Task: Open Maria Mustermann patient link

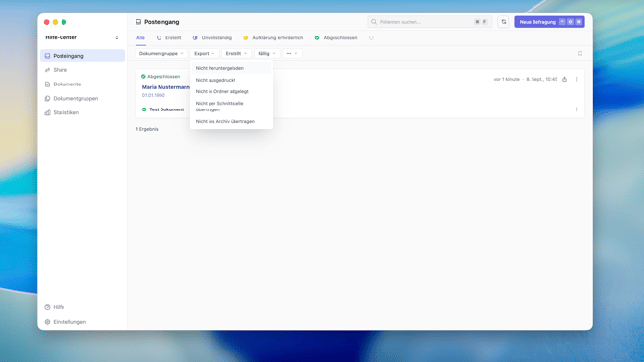Action: 166,87
